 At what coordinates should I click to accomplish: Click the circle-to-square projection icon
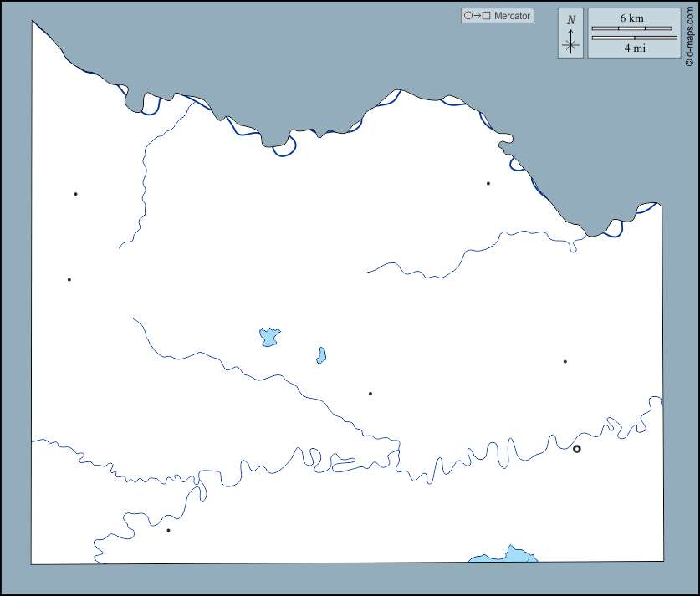[477, 16]
